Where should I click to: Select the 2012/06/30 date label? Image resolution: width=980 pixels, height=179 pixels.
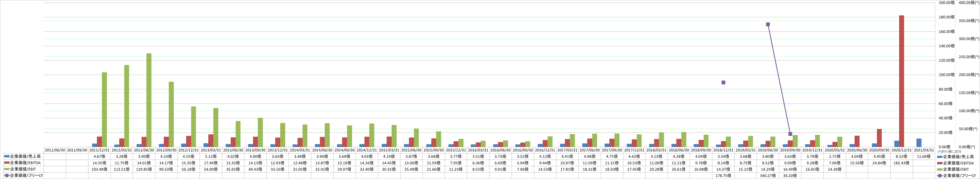pos(144,150)
